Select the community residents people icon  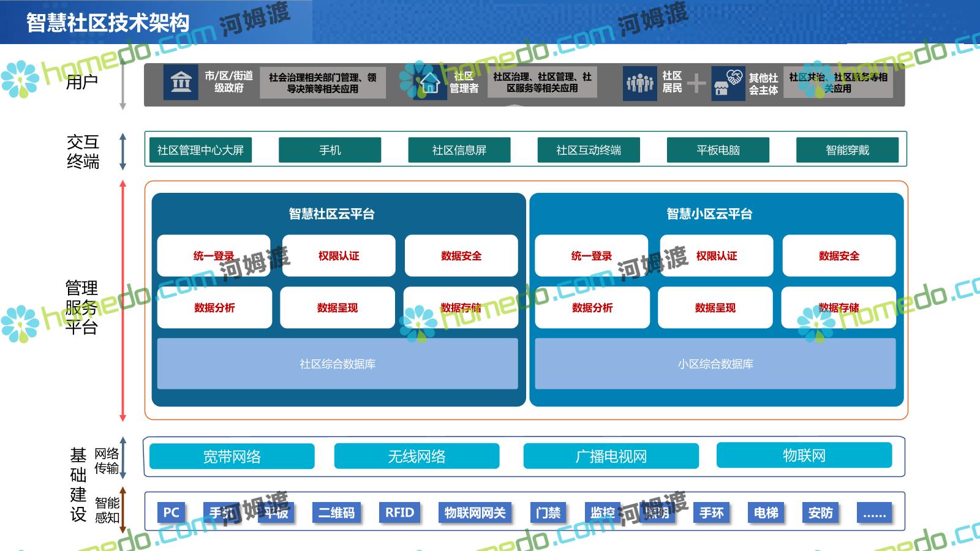[639, 83]
